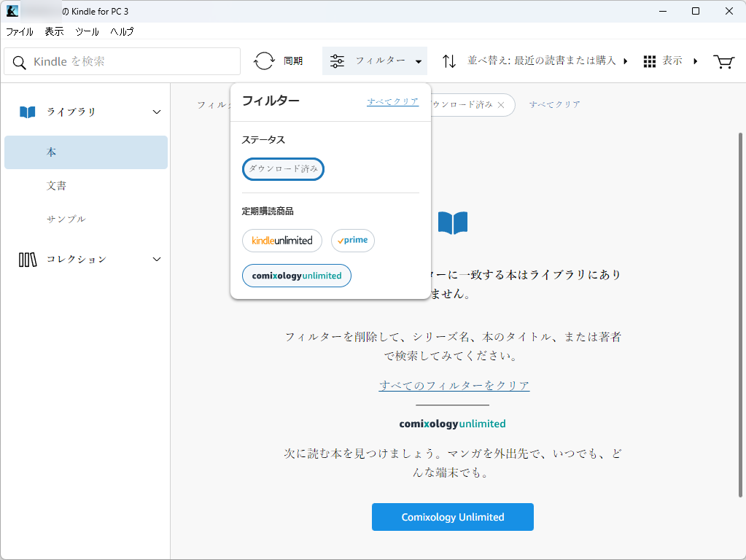This screenshot has width=746, height=560.
Task: Open the ヘルプ menu
Action: pyautogui.click(x=121, y=31)
